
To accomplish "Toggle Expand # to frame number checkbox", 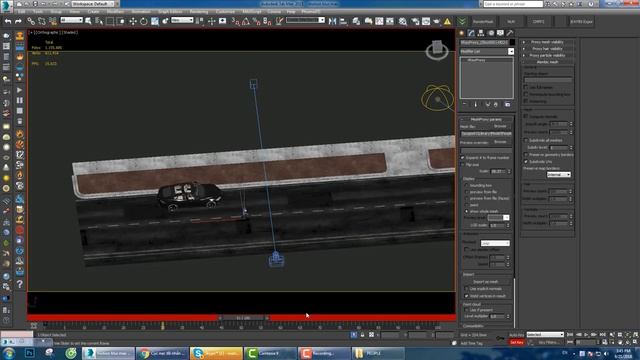I will pyautogui.click(x=463, y=158).
